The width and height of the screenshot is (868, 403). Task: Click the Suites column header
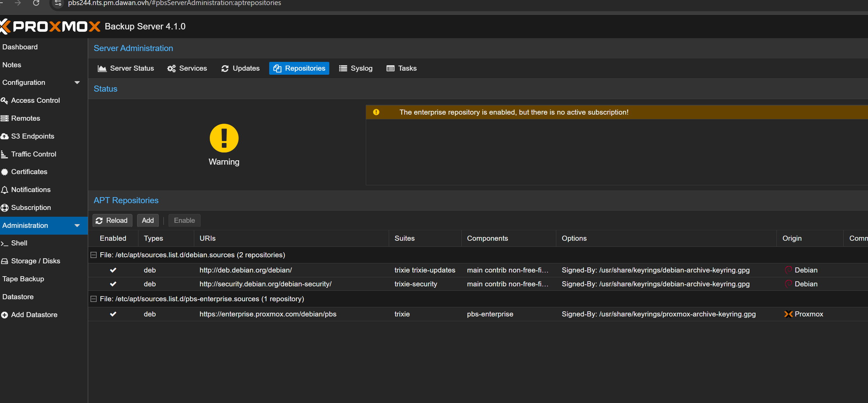[425, 238]
